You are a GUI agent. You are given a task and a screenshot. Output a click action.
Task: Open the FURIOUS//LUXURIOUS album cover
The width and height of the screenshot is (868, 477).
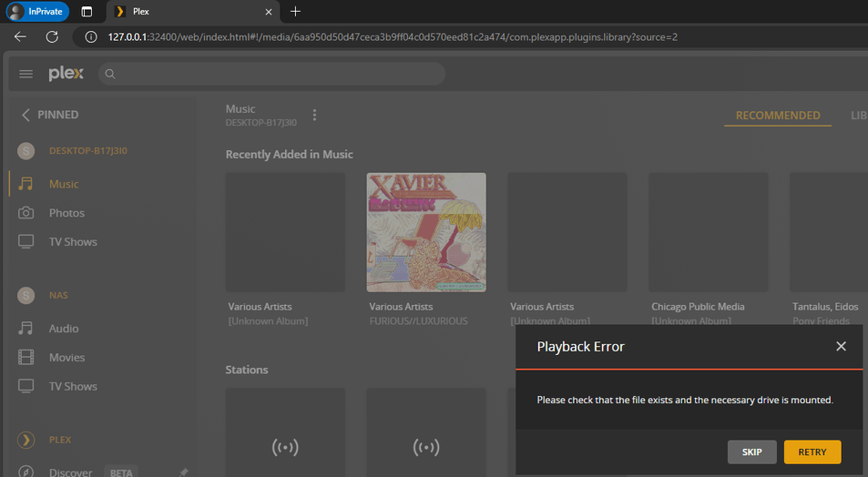[x=426, y=232]
